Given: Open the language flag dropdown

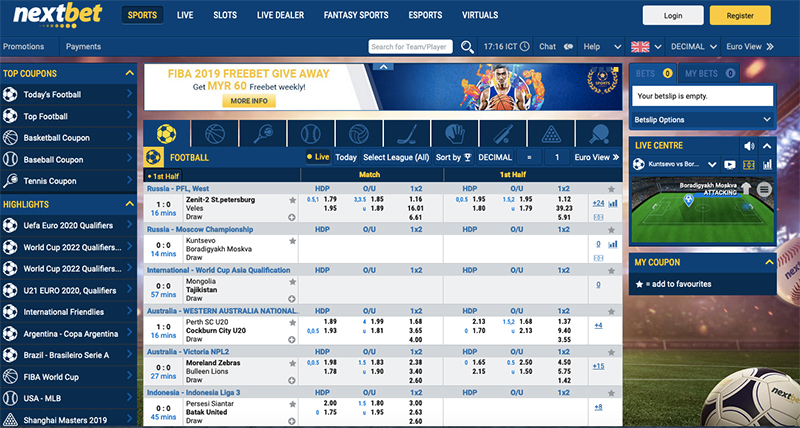Looking at the screenshot, I should pos(646,46).
